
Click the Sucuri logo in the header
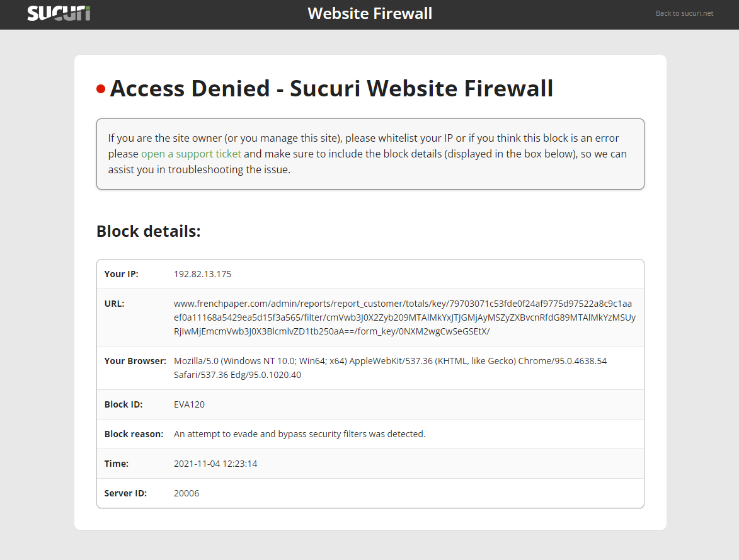point(58,13)
